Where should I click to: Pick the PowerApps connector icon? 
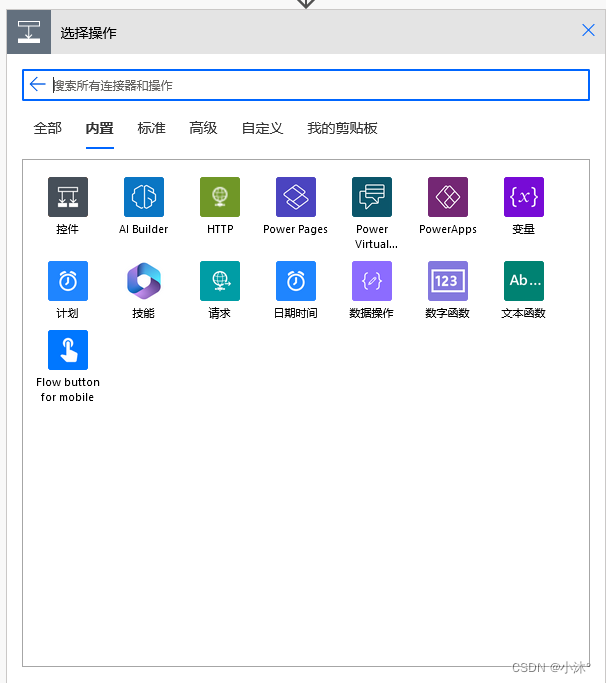(448, 197)
